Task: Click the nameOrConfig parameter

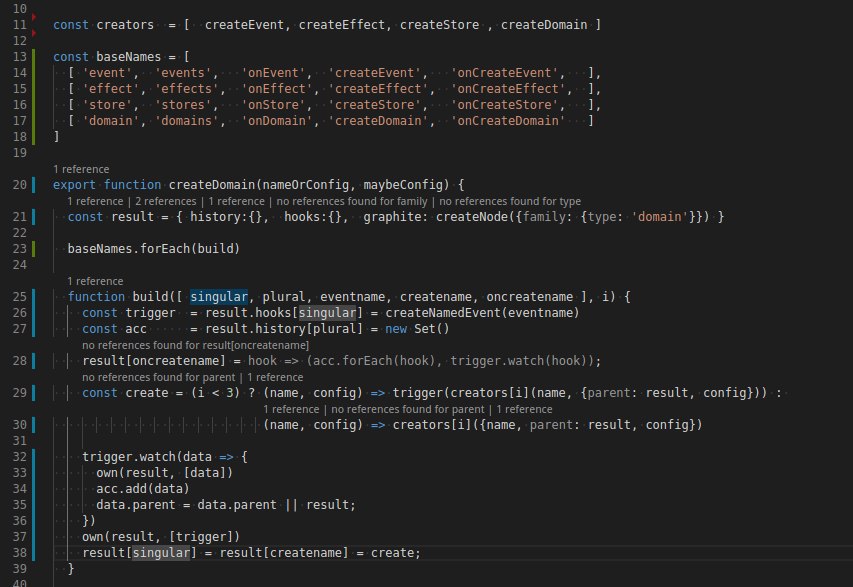Action: click(x=306, y=185)
